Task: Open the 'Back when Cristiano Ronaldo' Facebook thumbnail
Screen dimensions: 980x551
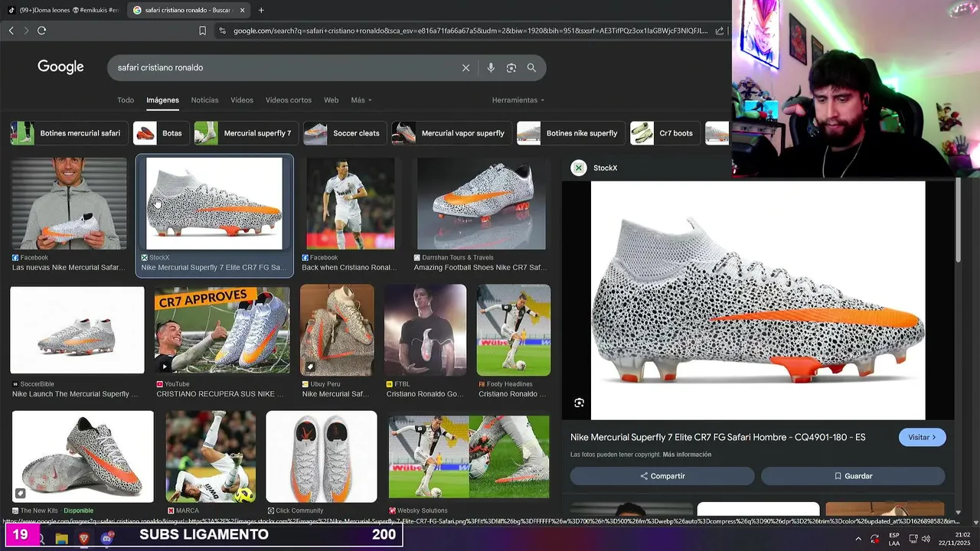Action: tap(351, 204)
